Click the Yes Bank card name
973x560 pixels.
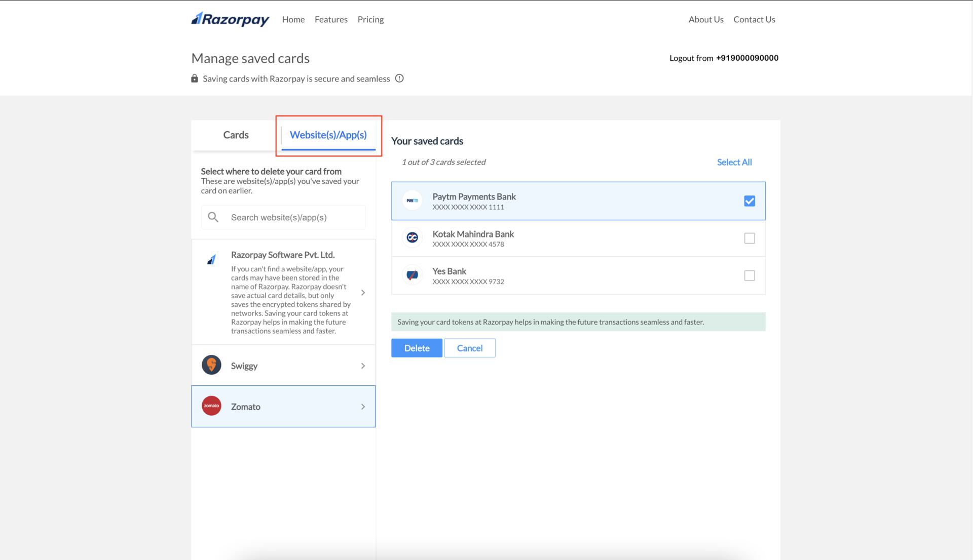click(x=449, y=271)
